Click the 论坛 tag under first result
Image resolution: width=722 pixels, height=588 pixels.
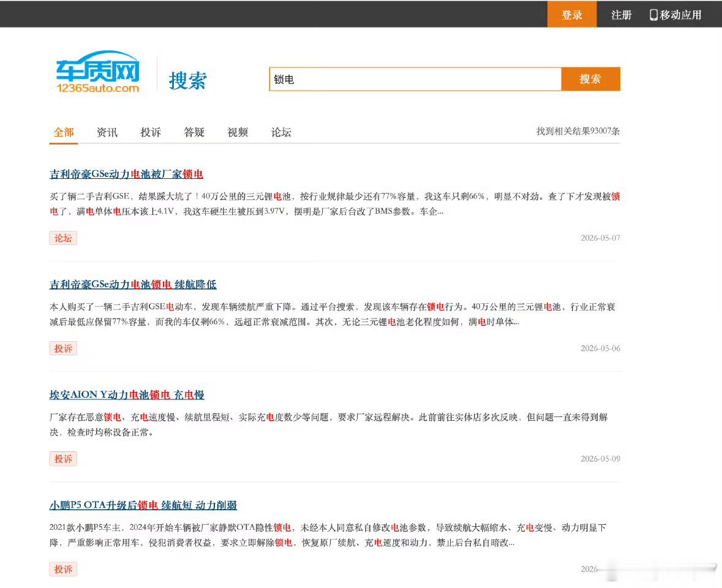click(x=63, y=238)
